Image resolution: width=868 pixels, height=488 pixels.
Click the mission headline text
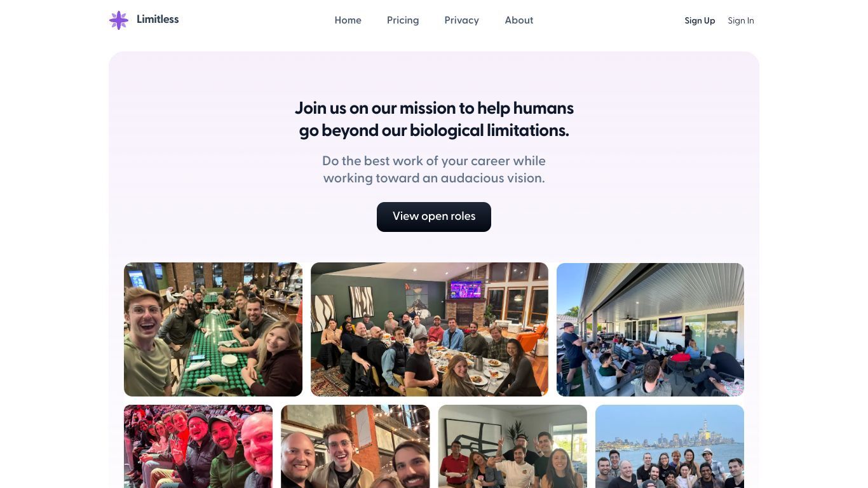tap(434, 119)
